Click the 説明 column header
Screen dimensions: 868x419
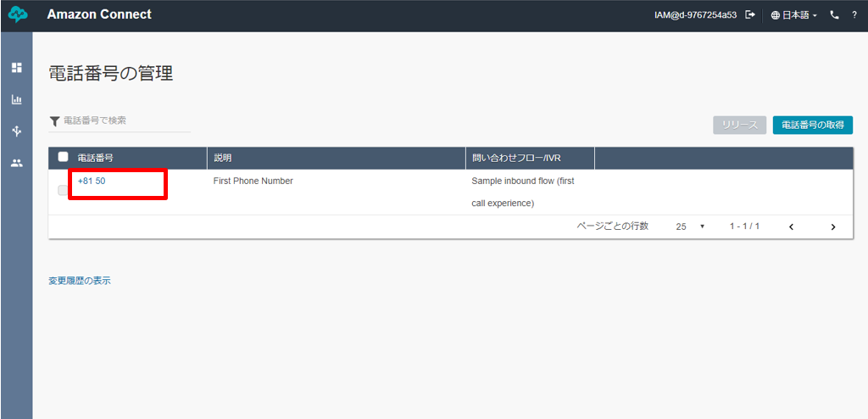click(223, 158)
